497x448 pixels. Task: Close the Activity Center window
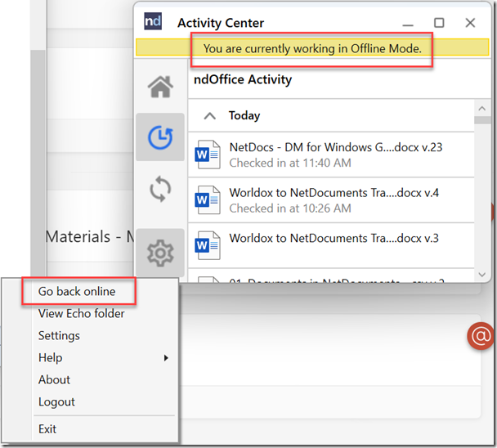(470, 23)
